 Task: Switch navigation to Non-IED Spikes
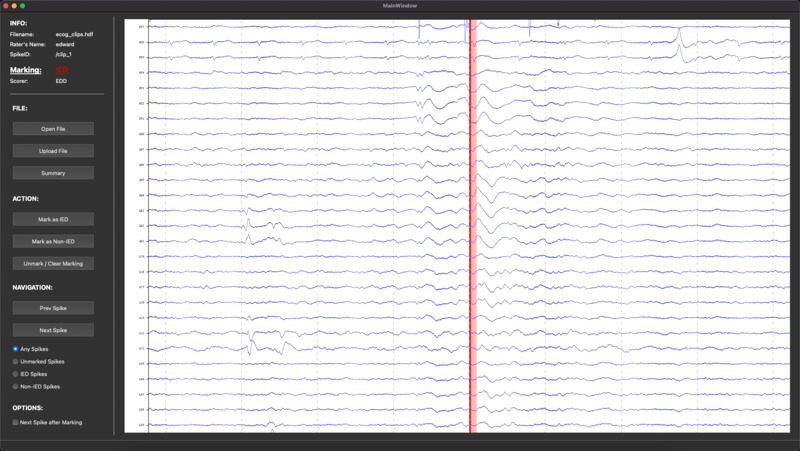coord(15,386)
